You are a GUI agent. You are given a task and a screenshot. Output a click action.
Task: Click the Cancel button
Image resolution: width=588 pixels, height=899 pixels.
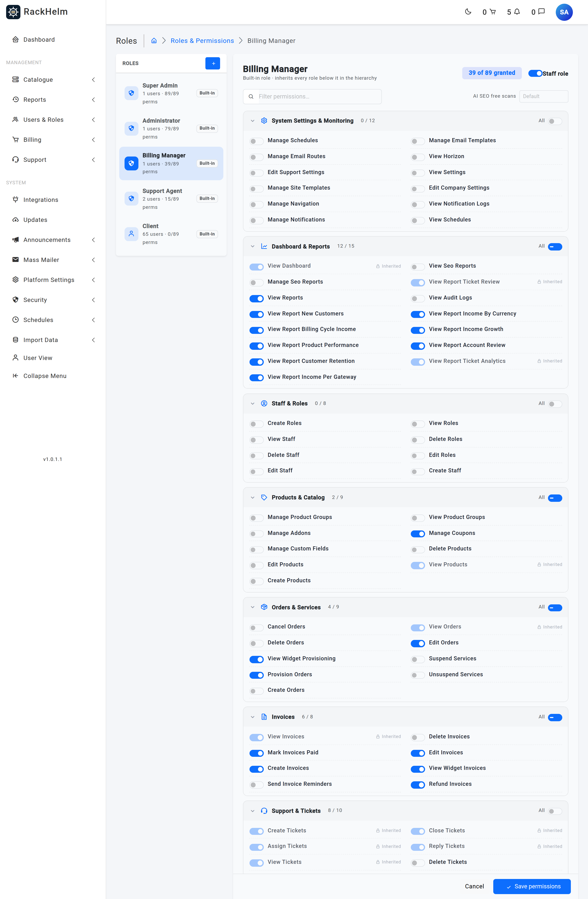(x=474, y=886)
